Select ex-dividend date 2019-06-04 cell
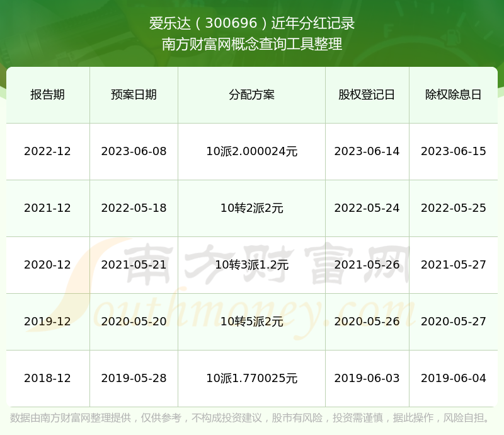504x435 pixels. (x=453, y=378)
